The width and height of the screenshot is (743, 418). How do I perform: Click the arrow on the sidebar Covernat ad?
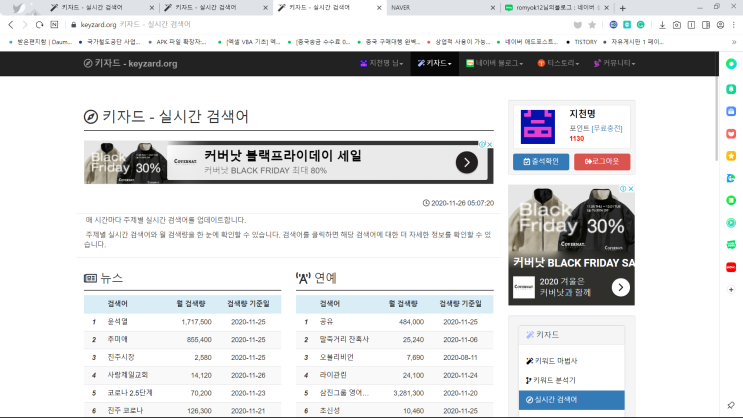(620, 287)
